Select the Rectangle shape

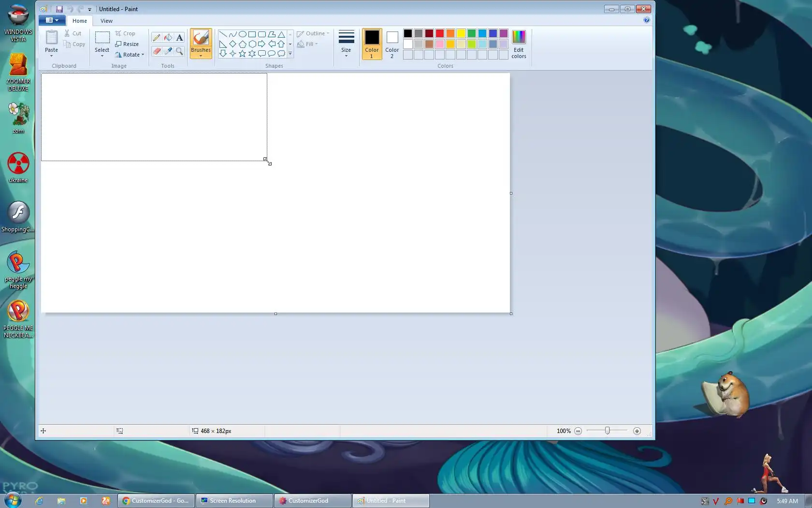point(252,34)
